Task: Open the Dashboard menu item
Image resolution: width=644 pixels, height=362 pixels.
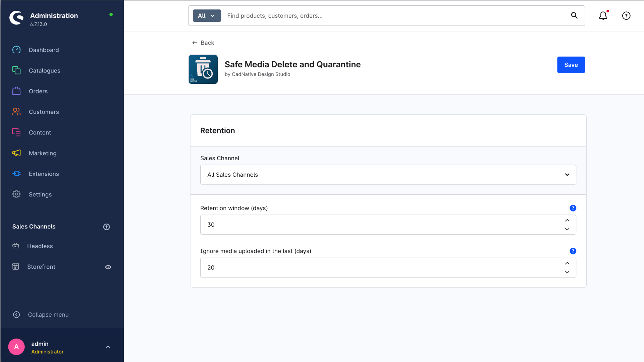Action: 44,50
